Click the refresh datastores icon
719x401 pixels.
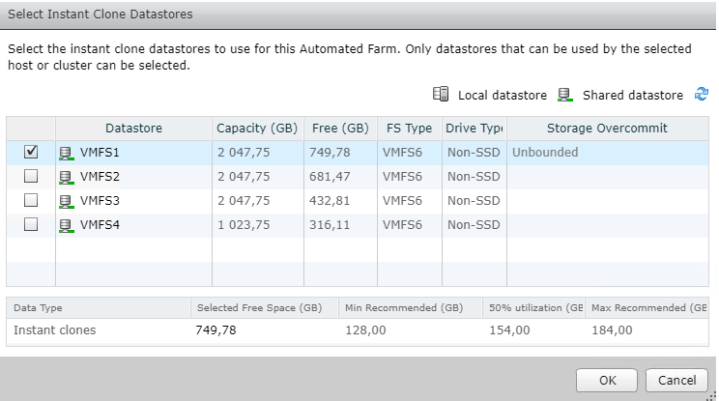(702, 96)
